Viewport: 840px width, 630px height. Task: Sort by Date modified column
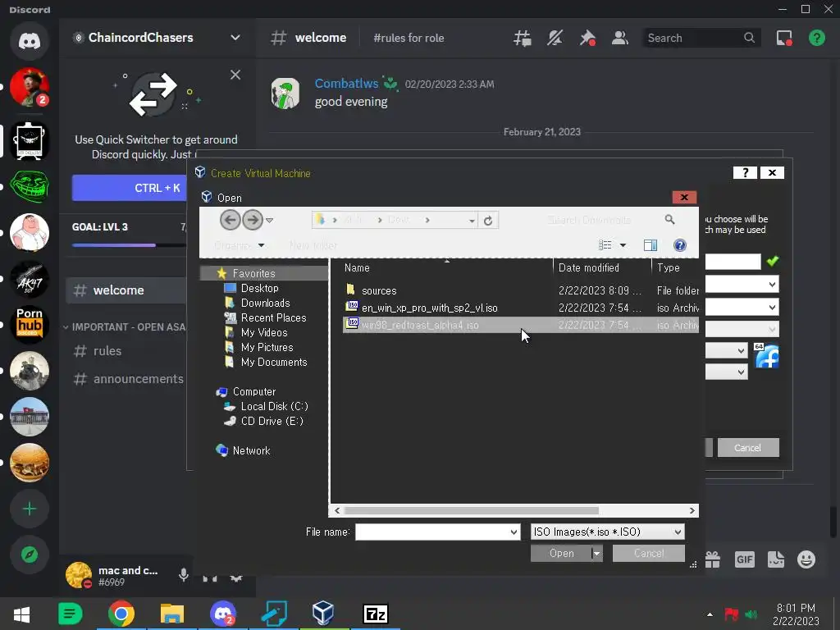tap(601, 268)
